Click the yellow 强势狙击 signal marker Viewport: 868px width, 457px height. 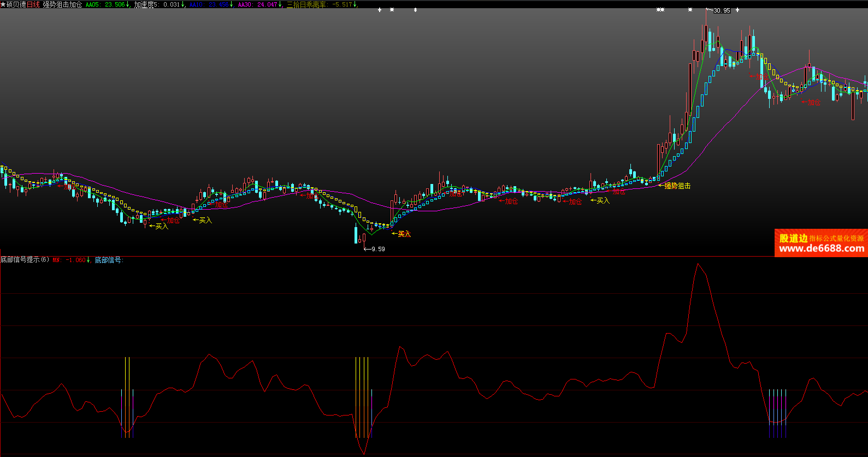coord(677,186)
